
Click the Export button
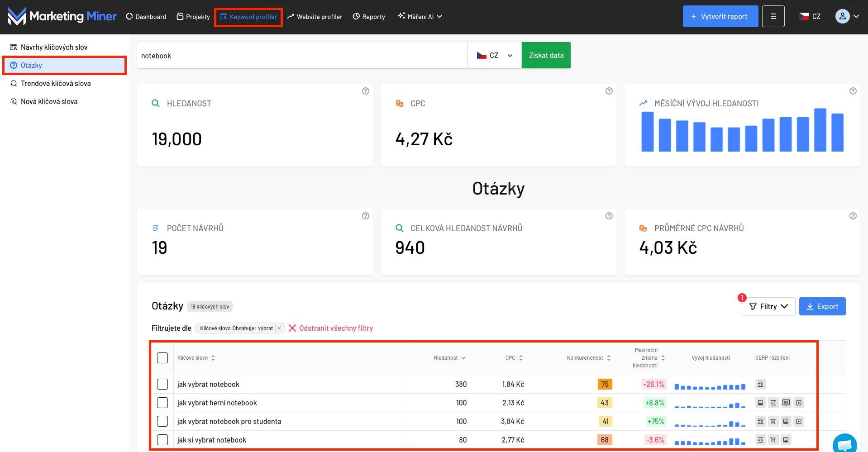tap(822, 306)
